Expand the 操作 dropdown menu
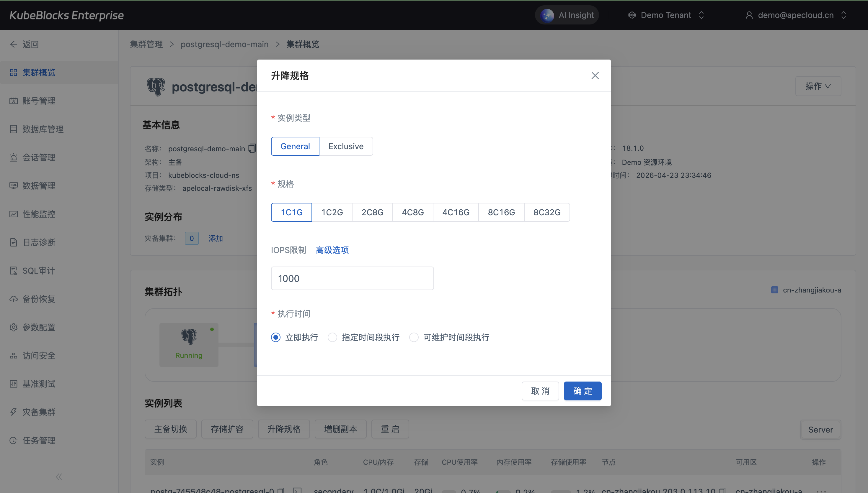The width and height of the screenshot is (868, 493). pos(818,86)
